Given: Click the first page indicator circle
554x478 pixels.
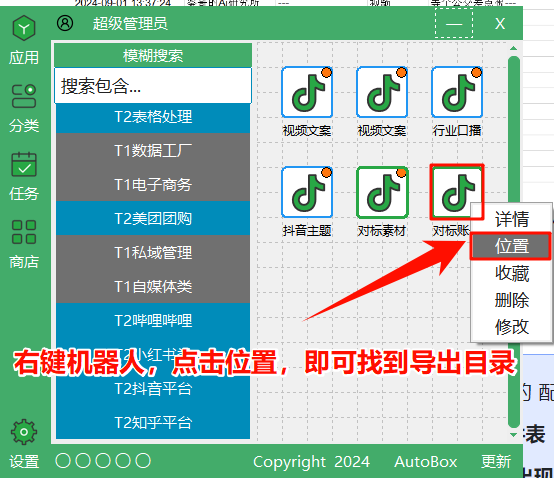Looking at the screenshot, I should (63, 461).
